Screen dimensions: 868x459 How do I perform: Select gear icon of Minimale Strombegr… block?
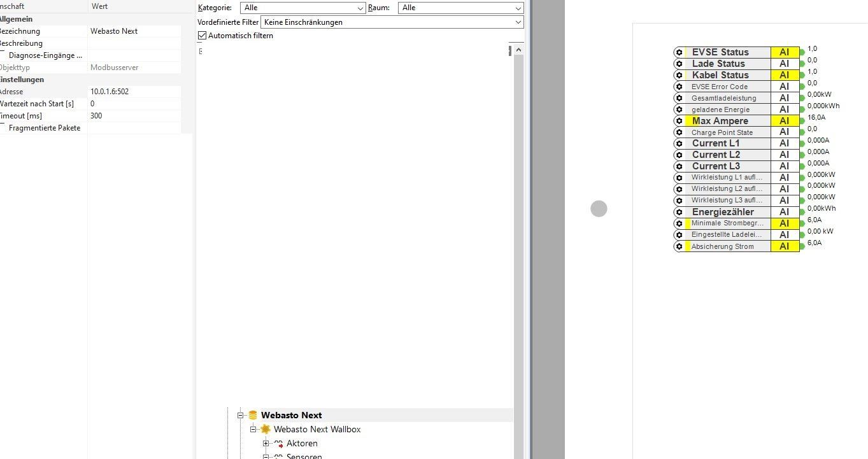(679, 223)
